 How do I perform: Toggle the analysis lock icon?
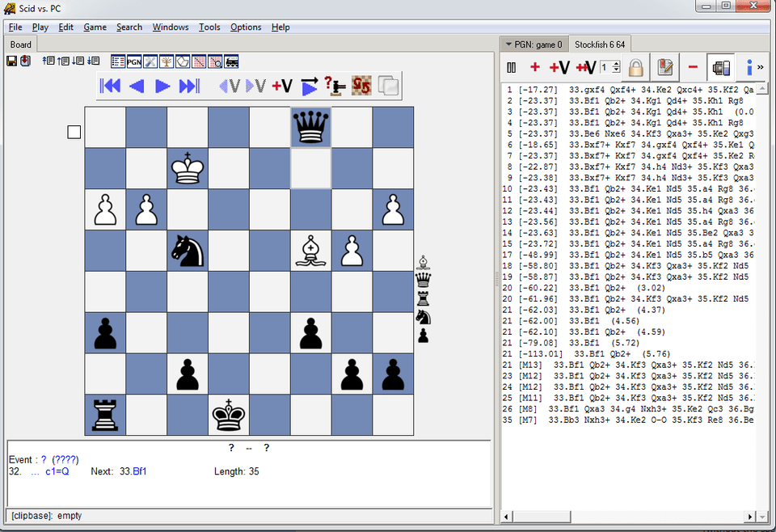(x=636, y=68)
